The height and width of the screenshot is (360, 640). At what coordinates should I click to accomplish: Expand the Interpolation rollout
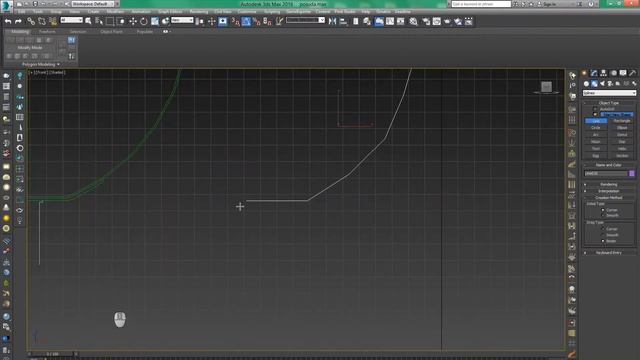pyautogui.click(x=609, y=191)
